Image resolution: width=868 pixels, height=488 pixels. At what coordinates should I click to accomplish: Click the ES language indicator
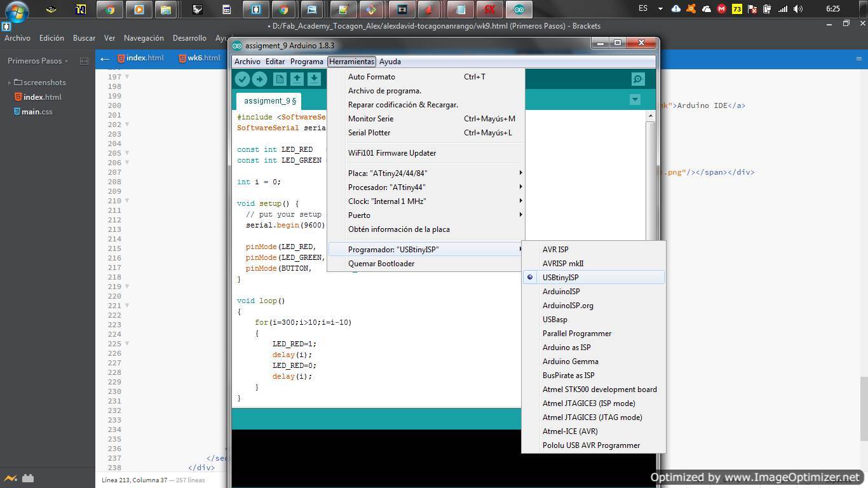click(x=643, y=9)
